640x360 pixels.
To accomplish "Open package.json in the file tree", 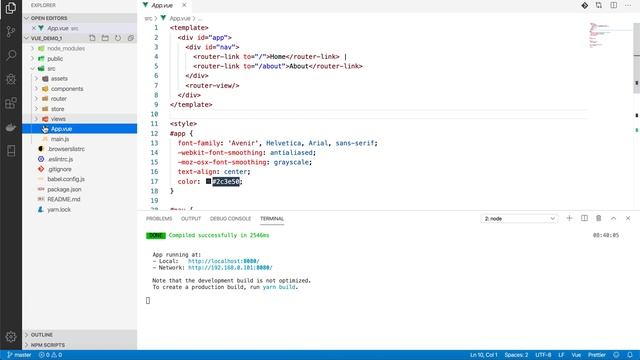I will pos(80,189).
